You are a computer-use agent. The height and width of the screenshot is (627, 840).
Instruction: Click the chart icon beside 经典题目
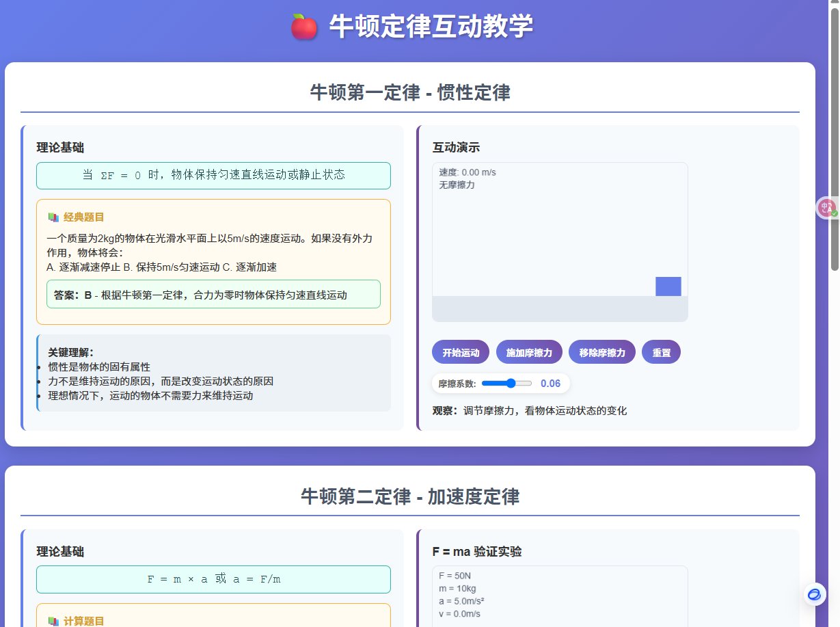[x=53, y=217]
